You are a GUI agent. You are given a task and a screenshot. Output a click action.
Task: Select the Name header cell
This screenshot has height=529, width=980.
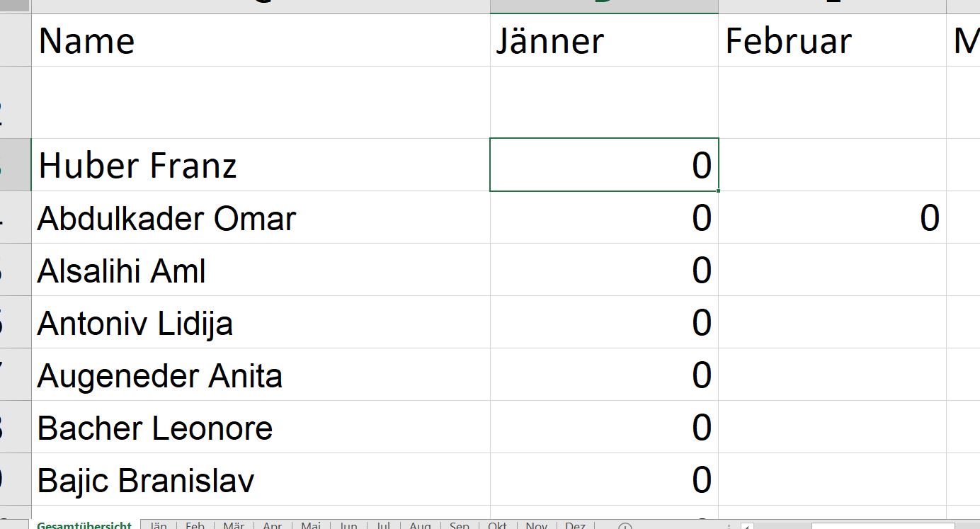(261, 40)
